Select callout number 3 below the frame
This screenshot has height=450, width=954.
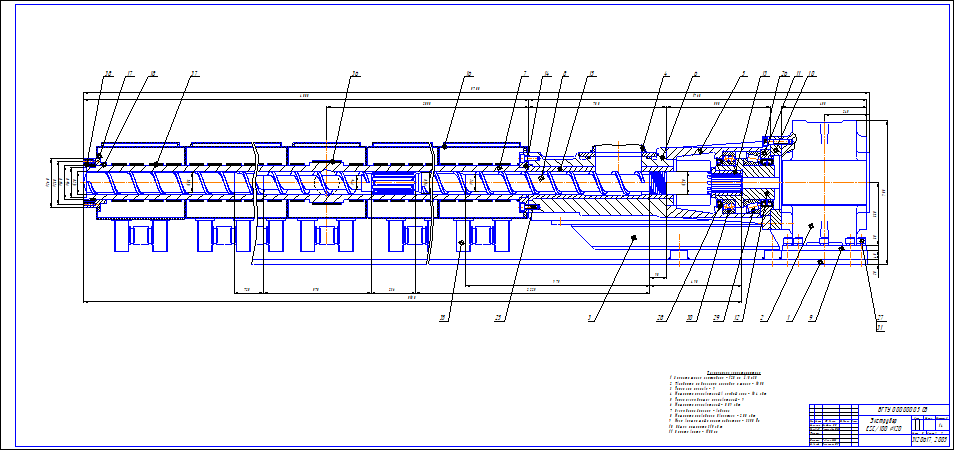[589, 317]
